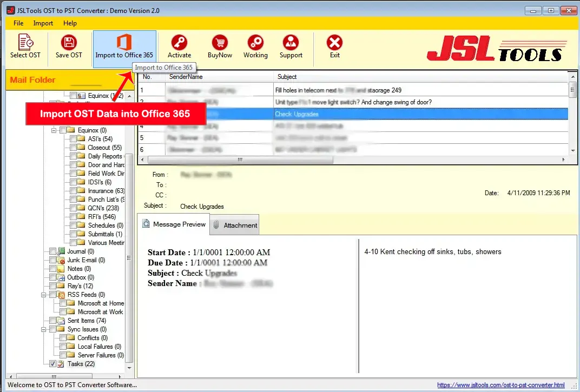Collapse the RSS Feeds tree node
Image resolution: width=580 pixels, height=392 pixels.
click(x=44, y=295)
